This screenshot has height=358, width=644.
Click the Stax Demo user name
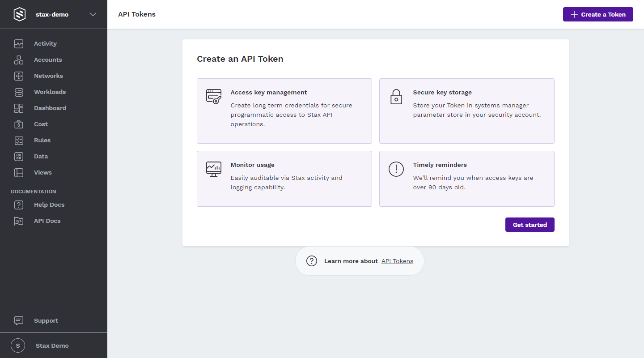coord(52,346)
